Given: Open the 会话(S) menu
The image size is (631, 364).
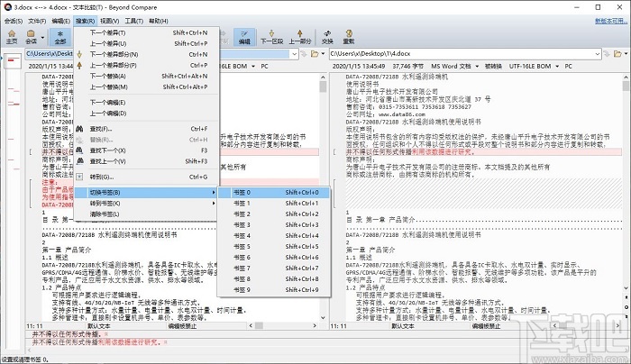Looking at the screenshot, I should [x=14, y=21].
